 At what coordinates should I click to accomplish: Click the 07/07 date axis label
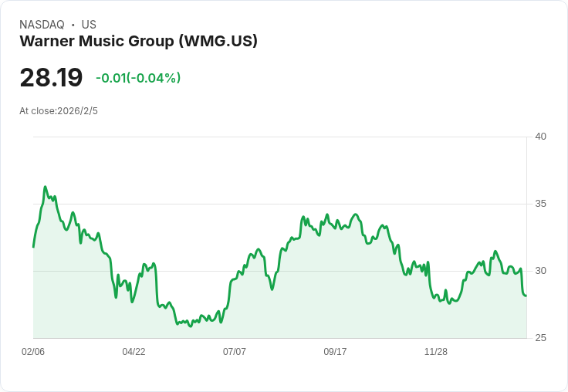tap(235, 352)
